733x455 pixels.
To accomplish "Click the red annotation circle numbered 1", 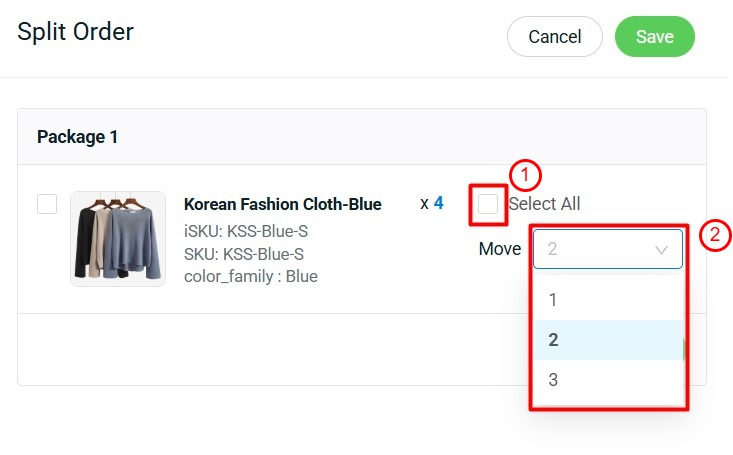I will [x=525, y=176].
